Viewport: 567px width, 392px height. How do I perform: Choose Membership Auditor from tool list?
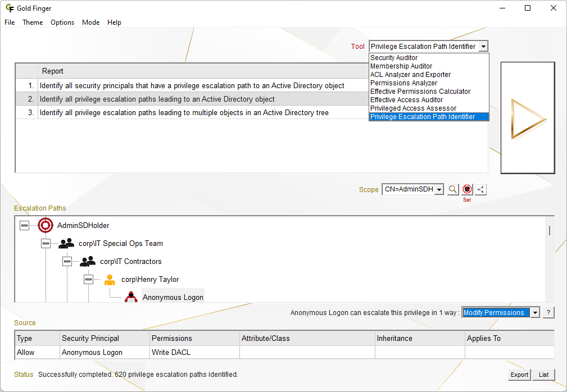429,66
